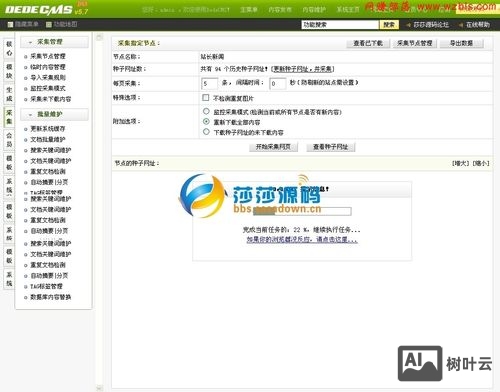Image resolution: width=500 pixels, height=392 pixels.
Task: Open the 内容发布 top menu
Action: 280,10
